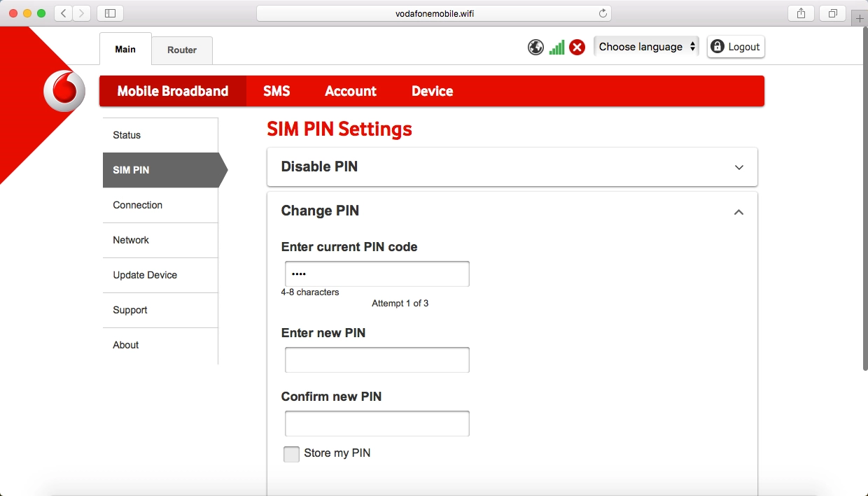The height and width of the screenshot is (496, 868).
Task: Click the Safari share icon
Action: coord(801,13)
